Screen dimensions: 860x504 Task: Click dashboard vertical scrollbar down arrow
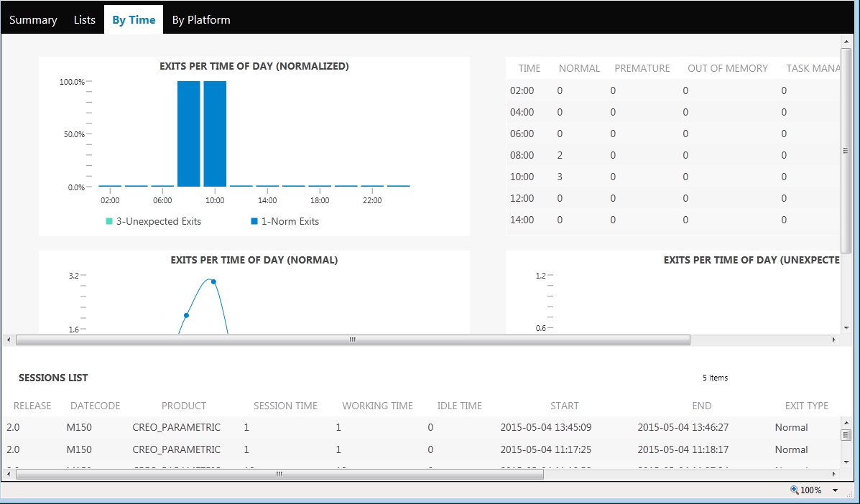pos(846,328)
